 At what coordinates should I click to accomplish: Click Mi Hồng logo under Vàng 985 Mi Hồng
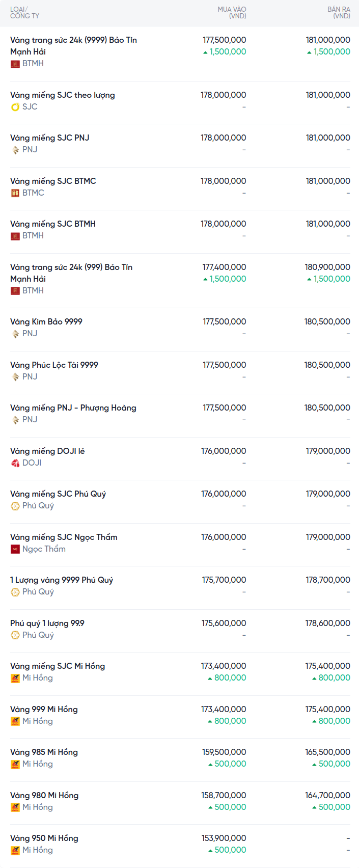click(15, 764)
